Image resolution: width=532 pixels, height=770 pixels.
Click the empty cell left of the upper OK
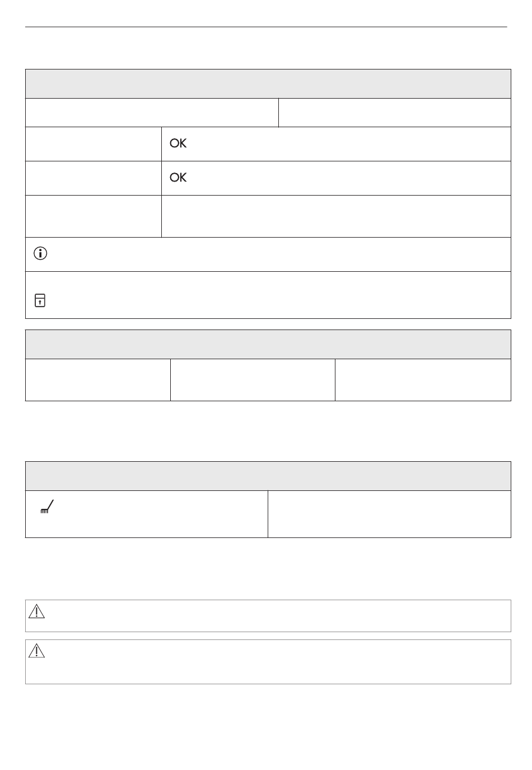coord(94,144)
